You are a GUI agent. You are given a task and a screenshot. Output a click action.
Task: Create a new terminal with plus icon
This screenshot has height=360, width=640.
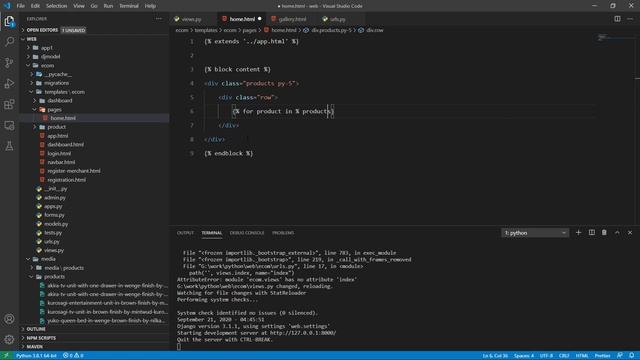coord(578,233)
